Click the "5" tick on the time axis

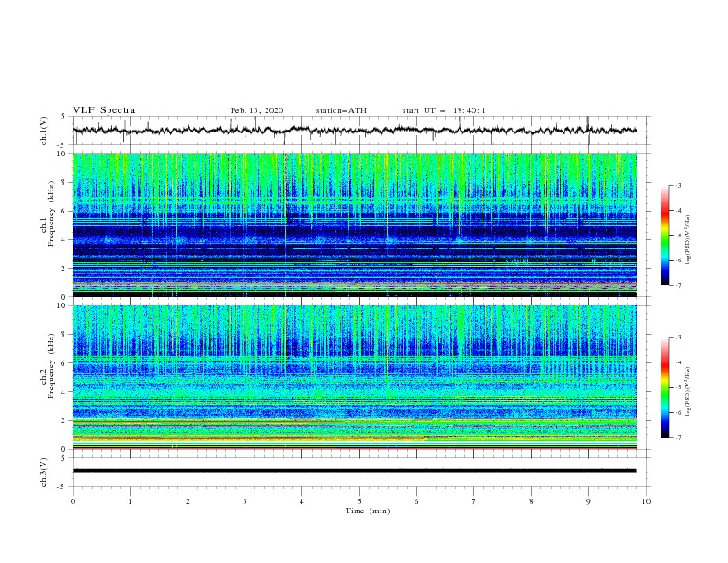(x=359, y=501)
